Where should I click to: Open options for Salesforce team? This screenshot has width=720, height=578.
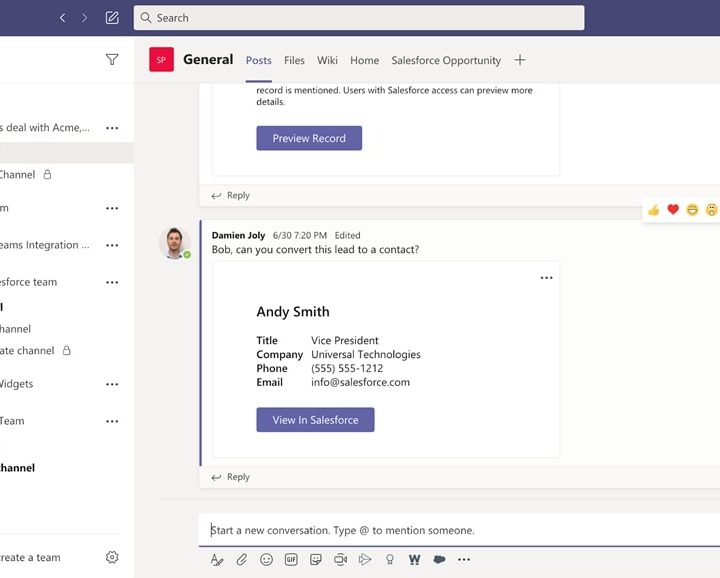tap(112, 282)
